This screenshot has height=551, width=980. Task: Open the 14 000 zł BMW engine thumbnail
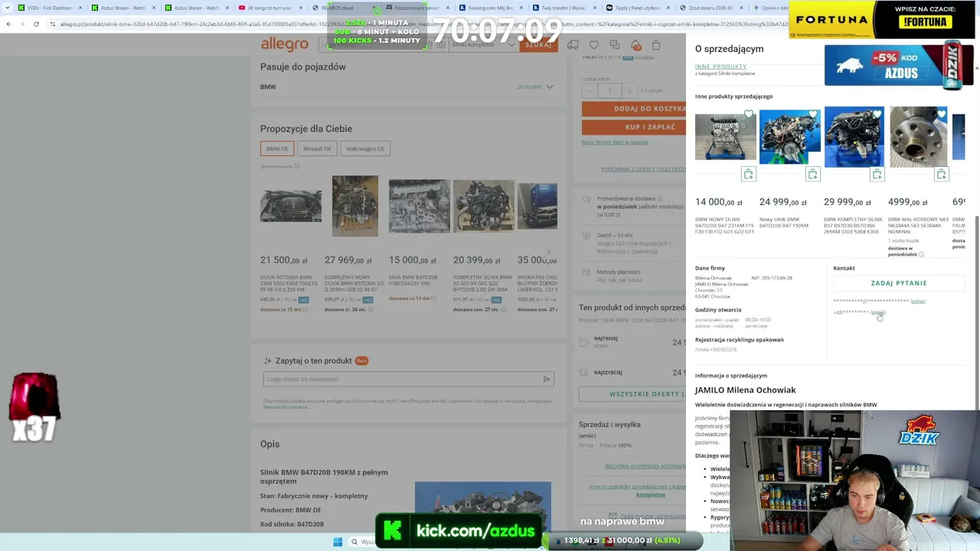coord(725,136)
